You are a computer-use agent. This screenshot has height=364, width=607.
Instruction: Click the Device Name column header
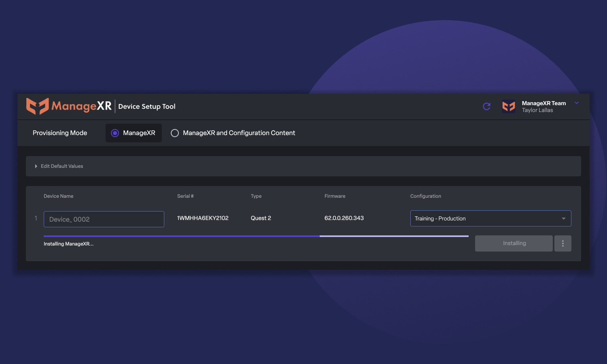pyautogui.click(x=59, y=196)
